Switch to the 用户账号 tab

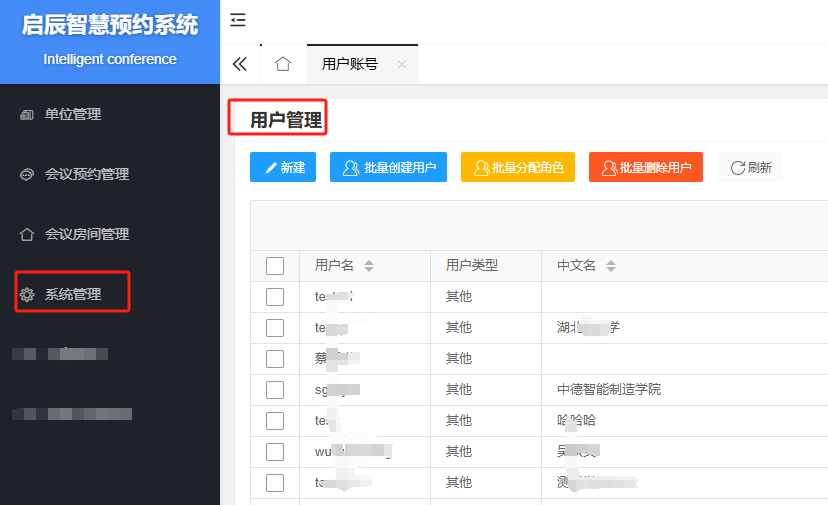click(x=350, y=64)
